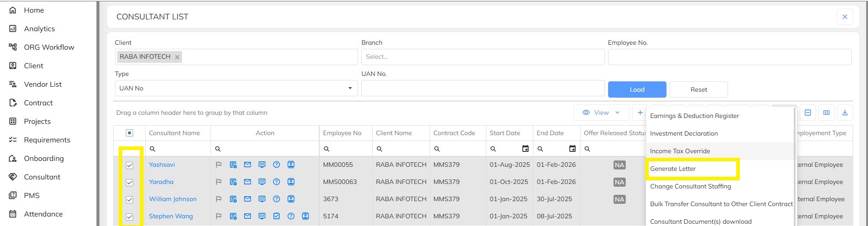The width and height of the screenshot is (868, 226).
Task: Toggle the select-all checkbox in grid header
Action: tap(129, 133)
